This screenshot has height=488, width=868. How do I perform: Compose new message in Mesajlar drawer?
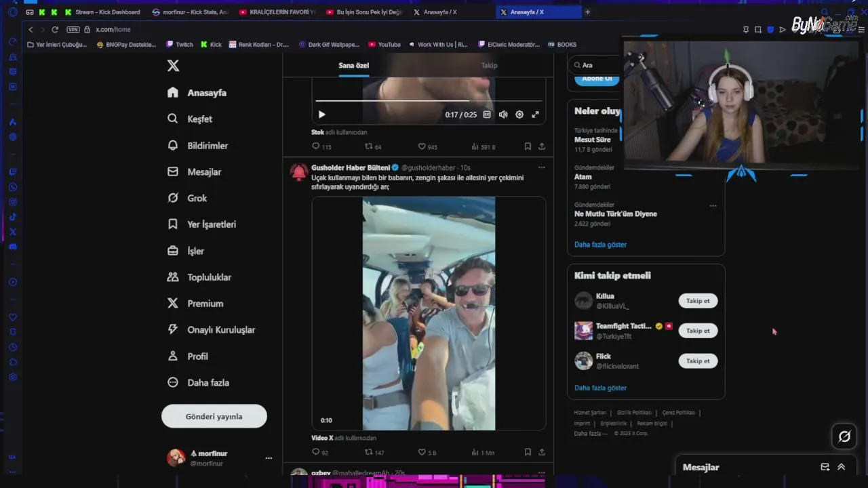[x=825, y=467]
